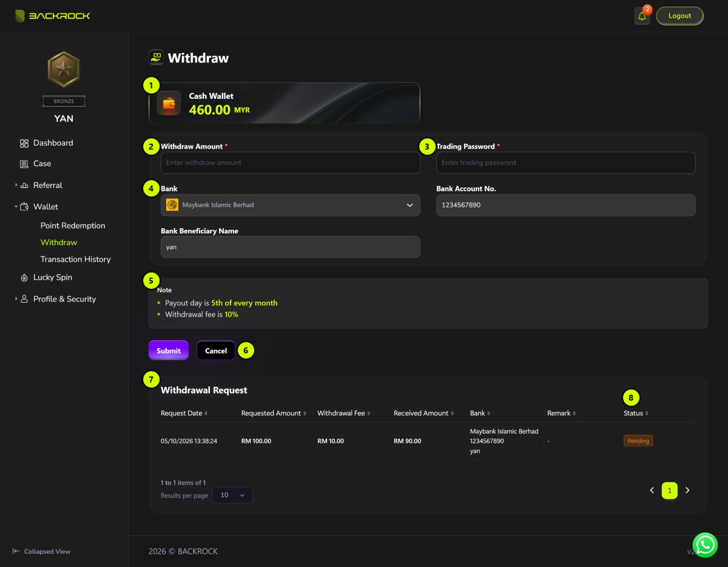This screenshot has width=728, height=567.
Task: Click the Lucky Spin icon
Action: click(x=24, y=278)
